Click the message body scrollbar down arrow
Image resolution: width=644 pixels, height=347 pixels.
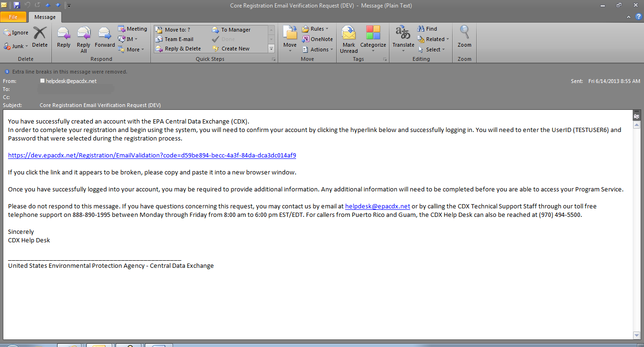(636, 335)
